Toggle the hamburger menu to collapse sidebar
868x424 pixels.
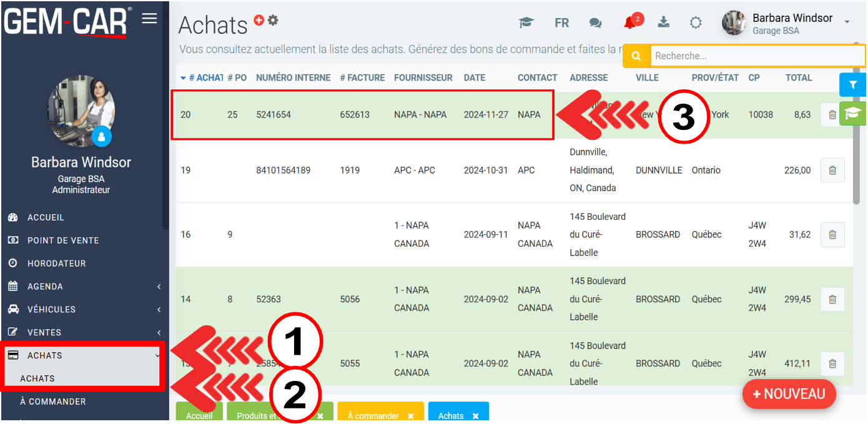point(149,18)
